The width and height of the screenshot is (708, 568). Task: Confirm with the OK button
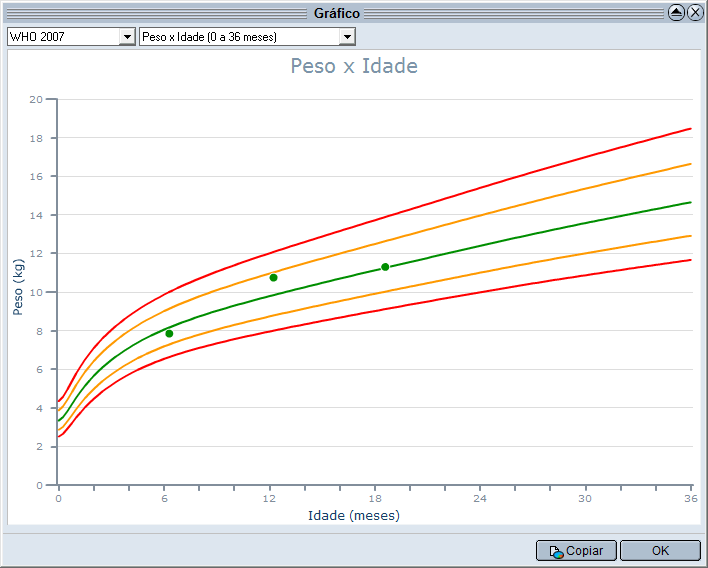(660, 551)
